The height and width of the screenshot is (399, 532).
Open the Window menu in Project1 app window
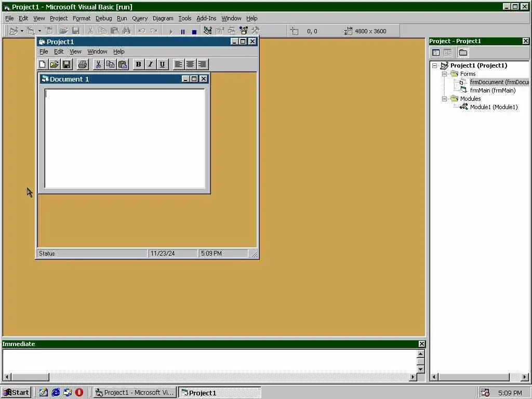97,51
